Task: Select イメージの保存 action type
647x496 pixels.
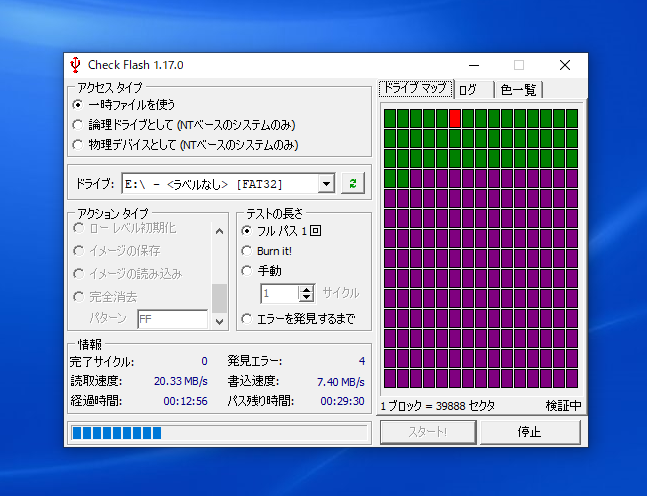Action: coord(117,250)
